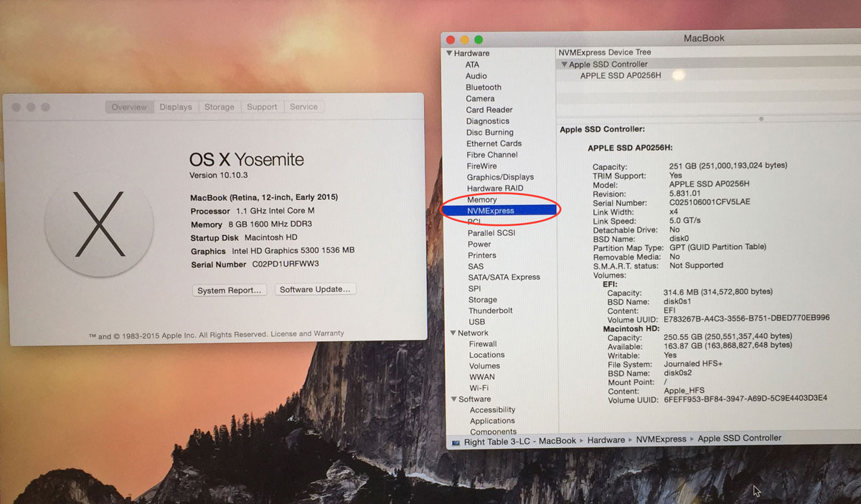The width and height of the screenshot is (861, 504).
Task: Select Hardware RAID in the sidebar
Action: point(495,188)
